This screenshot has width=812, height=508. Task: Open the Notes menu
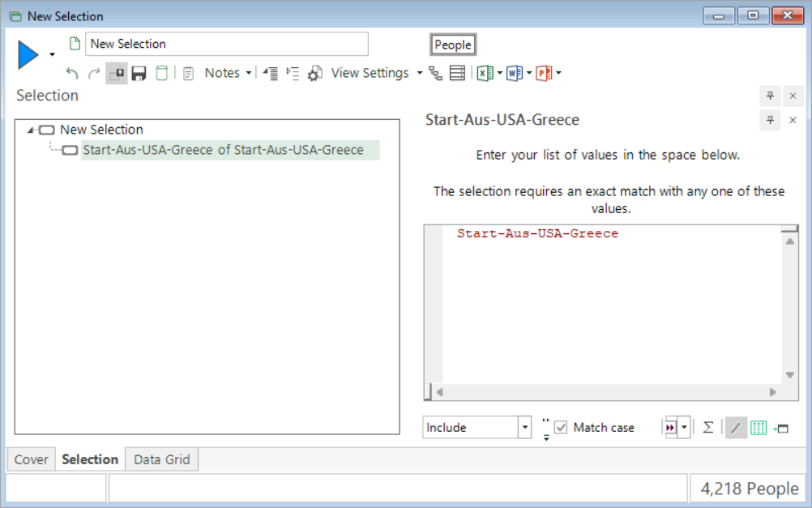[222, 73]
